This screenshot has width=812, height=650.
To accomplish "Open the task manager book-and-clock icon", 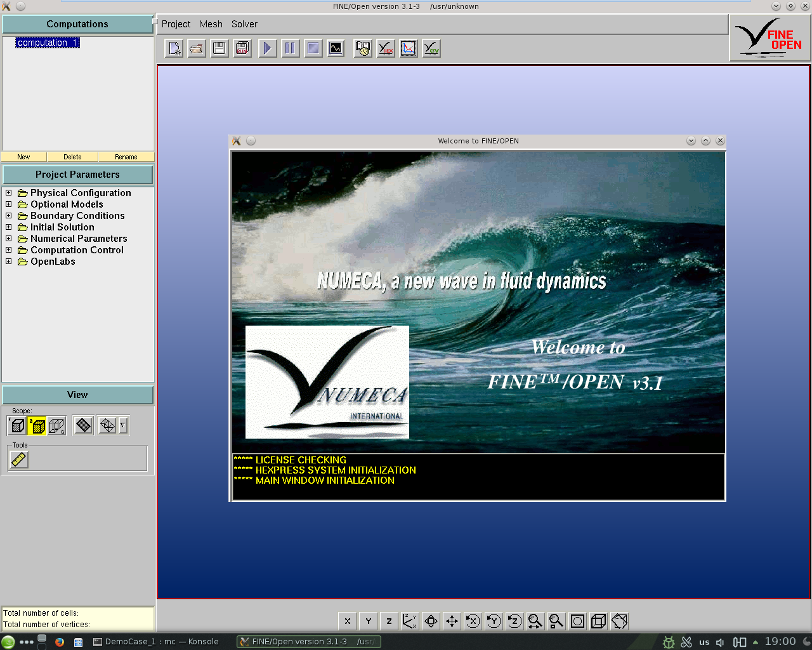I will 363,48.
